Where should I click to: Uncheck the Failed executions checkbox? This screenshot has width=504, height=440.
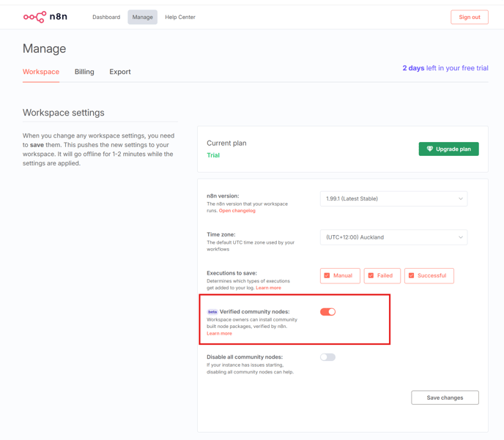371,275
